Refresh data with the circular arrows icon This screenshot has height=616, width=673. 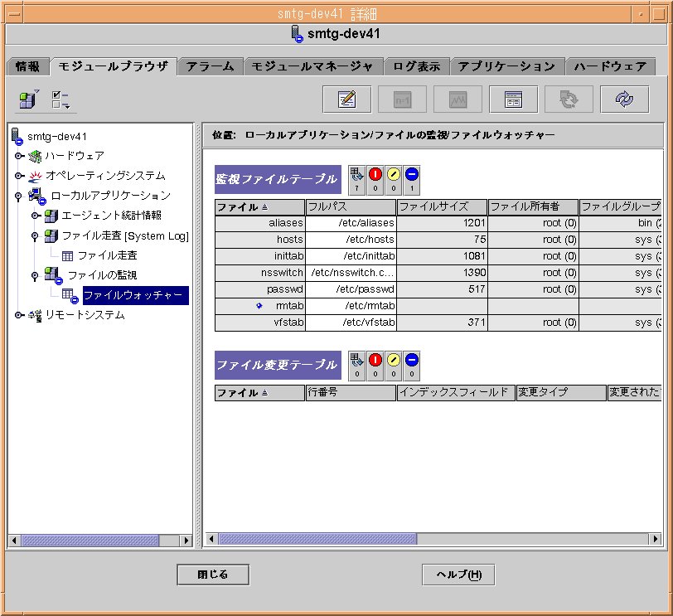click(x=625, y=99)
